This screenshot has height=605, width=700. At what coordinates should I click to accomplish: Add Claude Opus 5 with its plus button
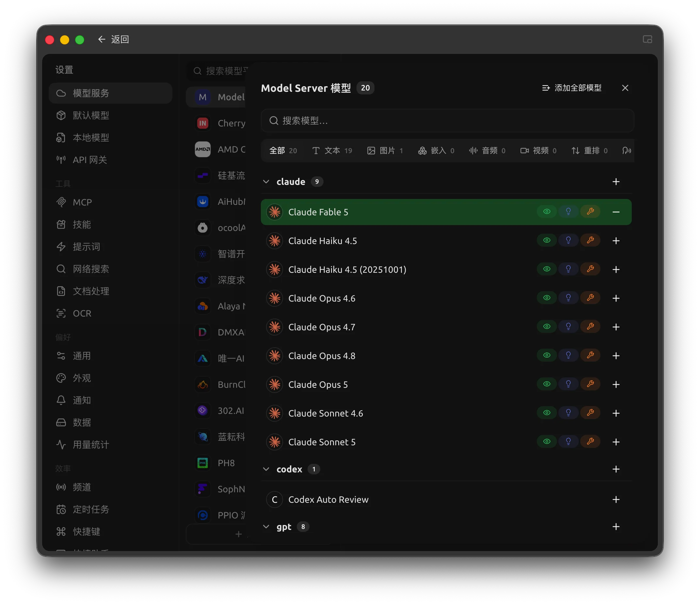click(616, 384)
